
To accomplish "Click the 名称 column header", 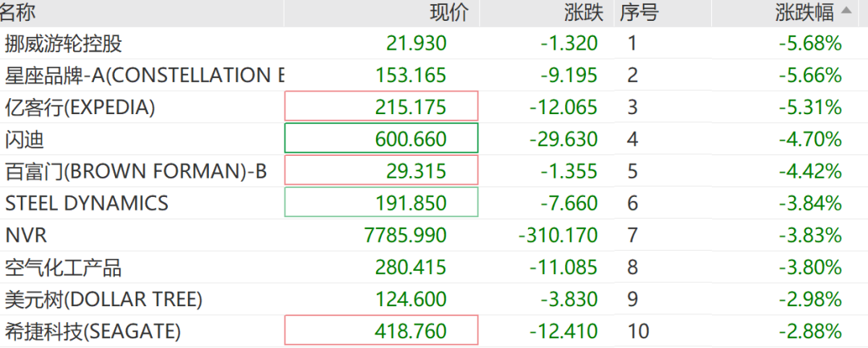I will pyautogui.click(x=18, y=12).
